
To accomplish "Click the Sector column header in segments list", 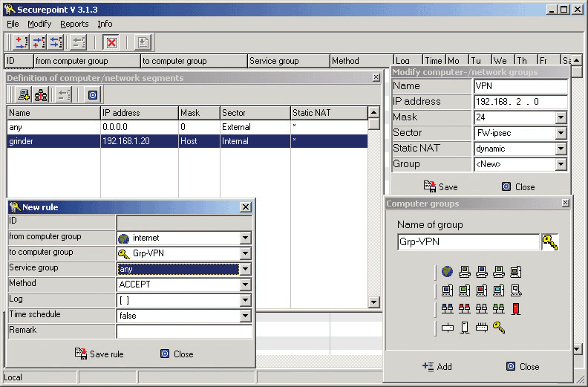I will coord(255,113).
